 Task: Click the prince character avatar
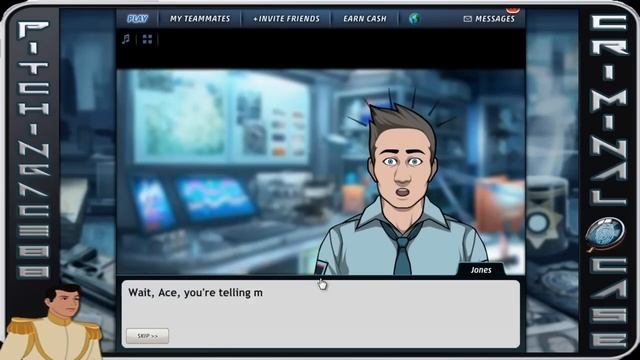52,322
